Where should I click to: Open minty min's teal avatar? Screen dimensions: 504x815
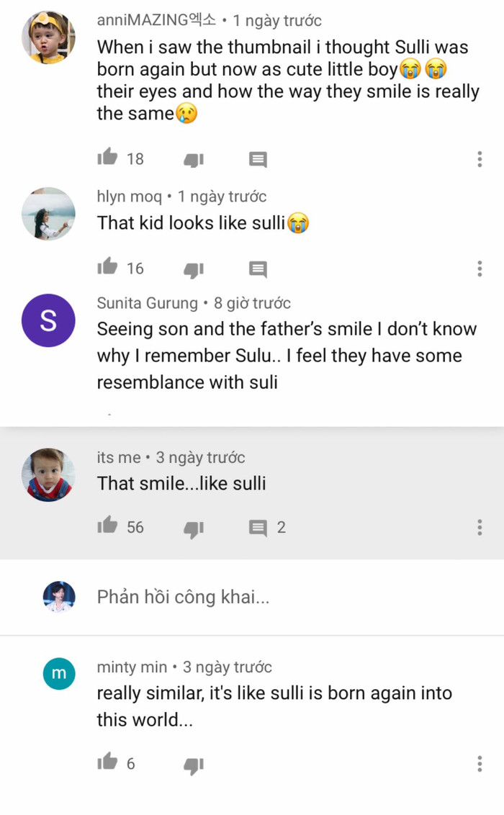tap(59, 674)
